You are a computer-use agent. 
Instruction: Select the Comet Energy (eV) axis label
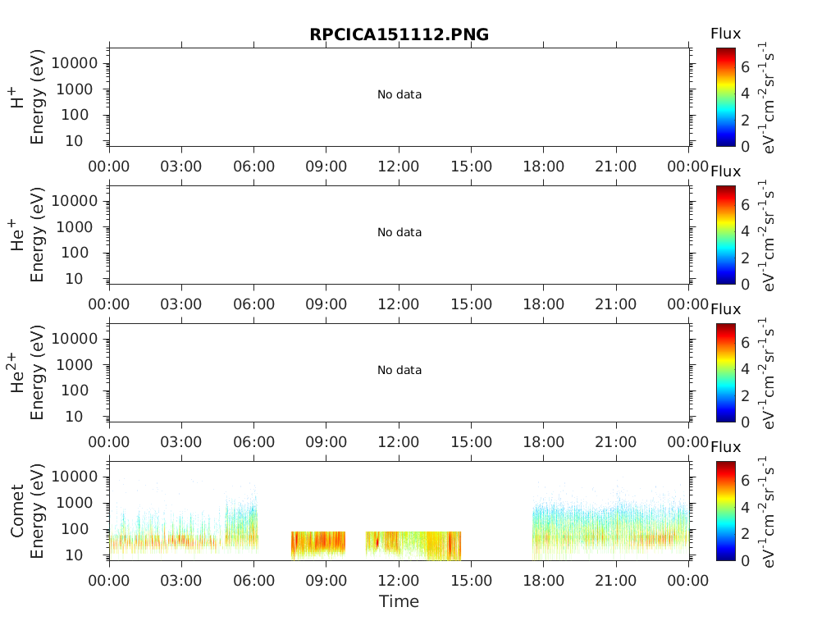click(36, 510)
